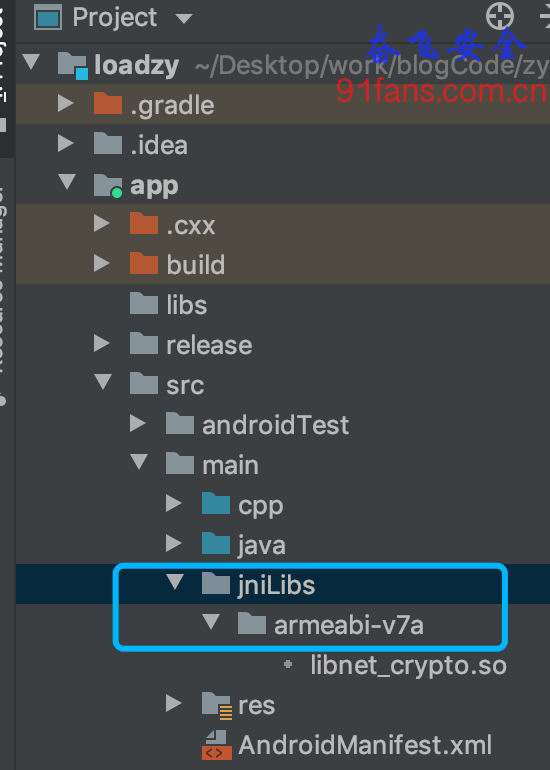Collapse the main folder arrow
The height and width of the screenshot is (770, 550).
tap(139, 462)
